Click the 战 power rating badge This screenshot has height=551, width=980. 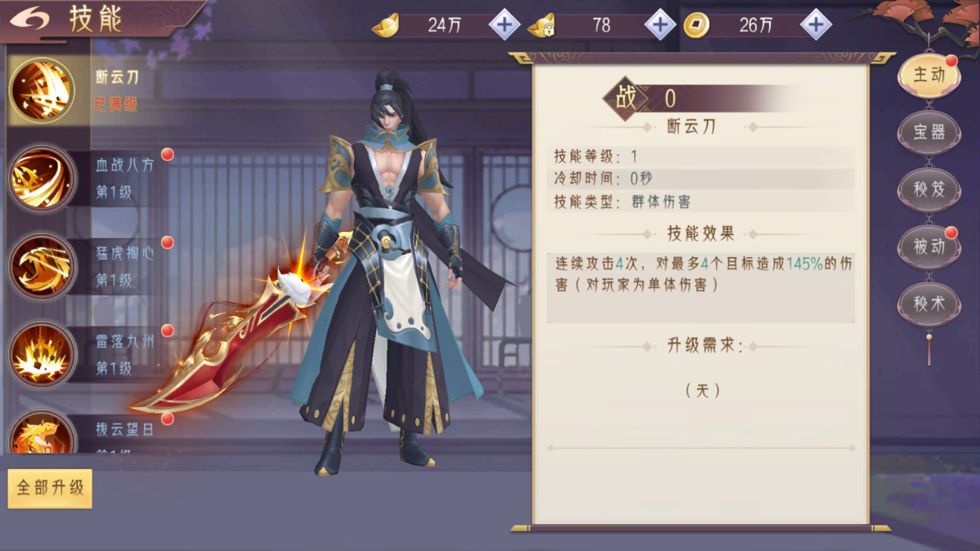click(x=626, y=98)
